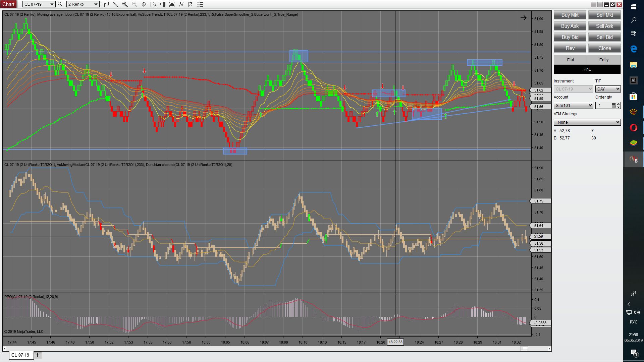Click the Buy Bid button

(570, 37)
